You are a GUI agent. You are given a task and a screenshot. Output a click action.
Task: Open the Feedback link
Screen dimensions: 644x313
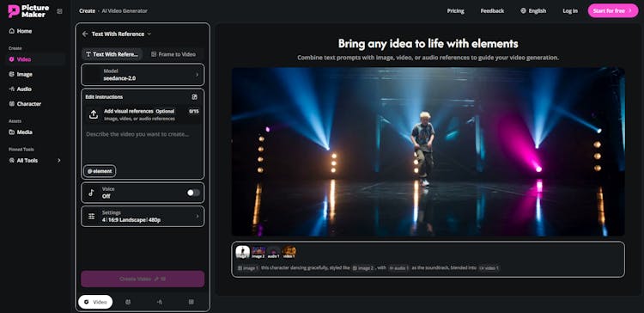pos(492,11)
